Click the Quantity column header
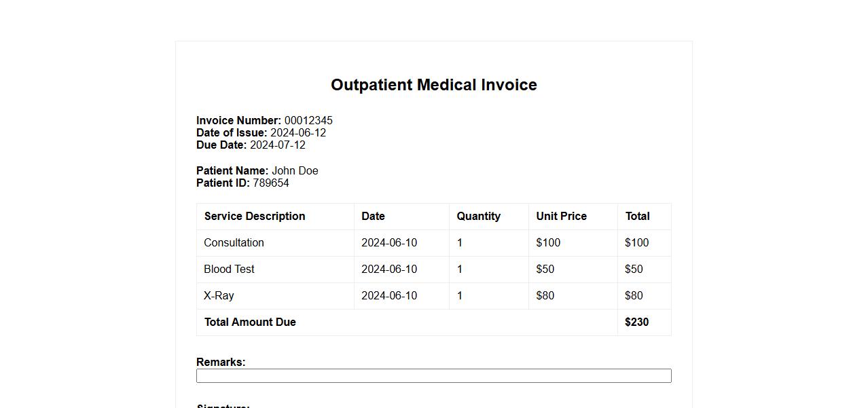 [478, 217]
